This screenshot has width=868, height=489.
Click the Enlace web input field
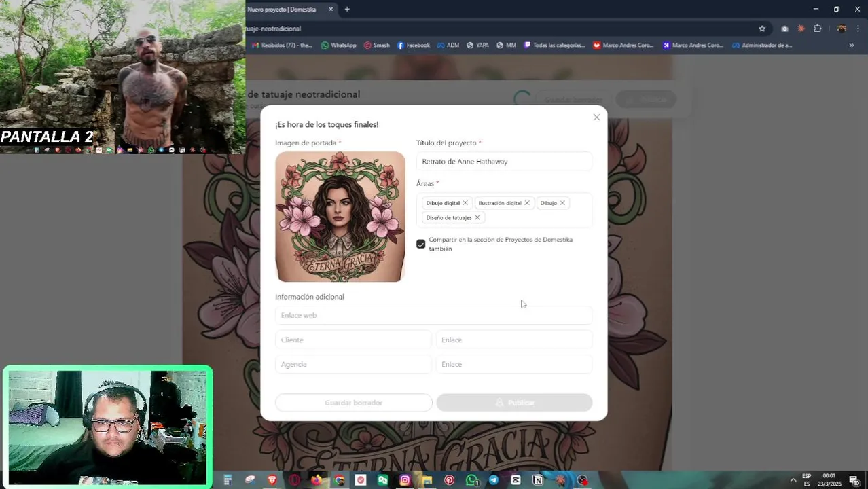coord(433,315)
